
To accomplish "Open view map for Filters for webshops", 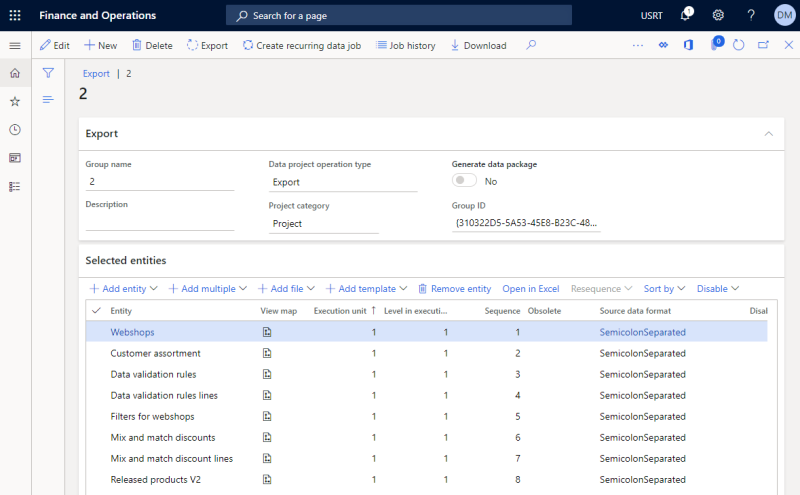I will pyautogui.click(x=267, y=416).
